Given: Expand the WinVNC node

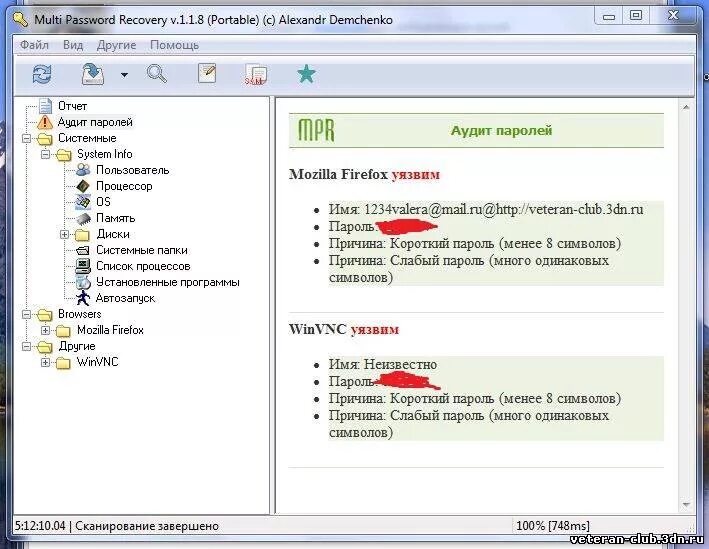Looking at the screenshot, I should tap(45, 362).
